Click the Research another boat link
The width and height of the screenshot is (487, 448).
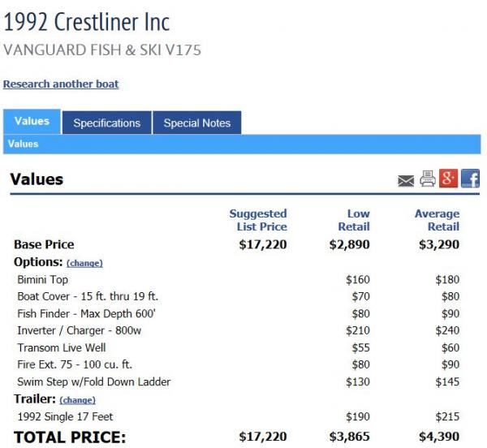[61, 84]
